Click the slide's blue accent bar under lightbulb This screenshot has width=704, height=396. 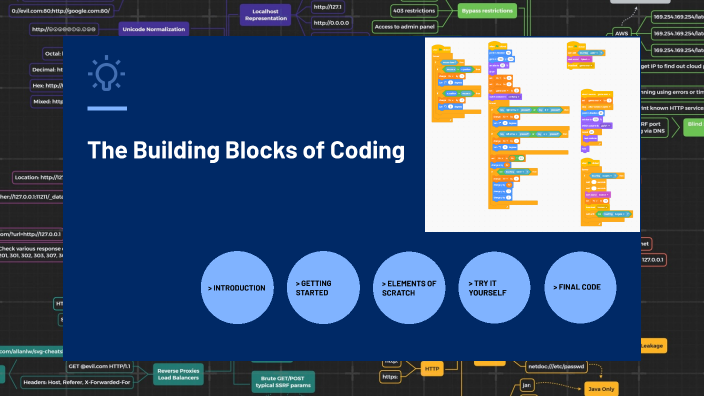point(107,108)
